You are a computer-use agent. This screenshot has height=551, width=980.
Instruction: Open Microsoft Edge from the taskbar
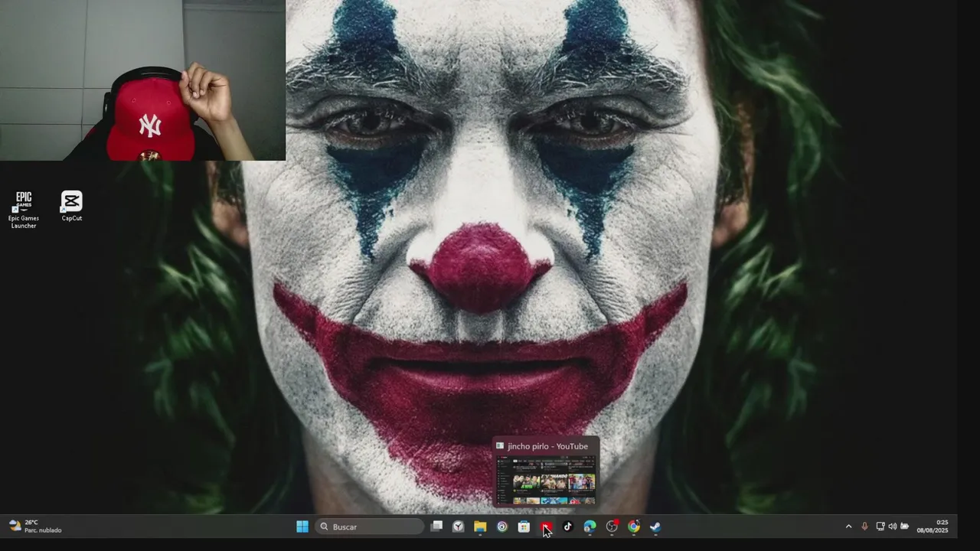pos(590,527)
